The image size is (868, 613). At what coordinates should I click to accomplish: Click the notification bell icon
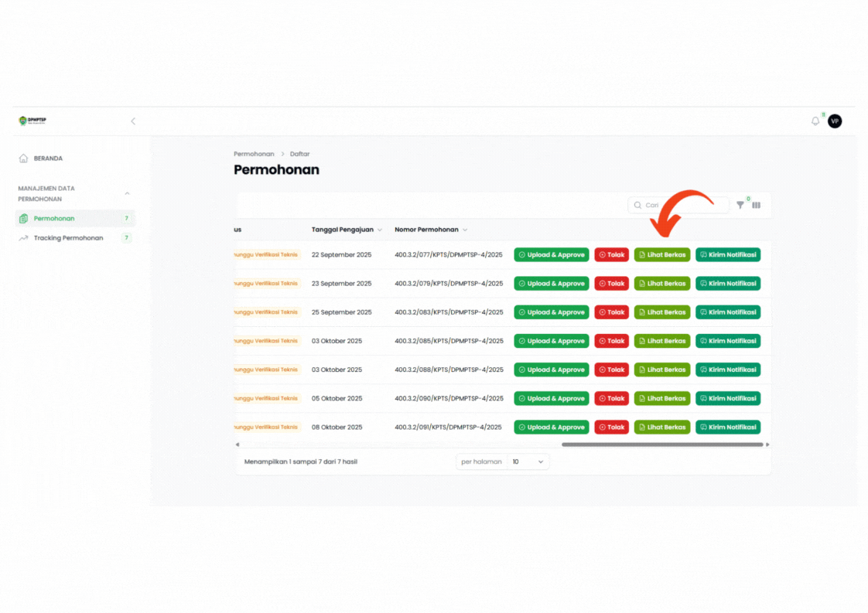pos(815,121)
